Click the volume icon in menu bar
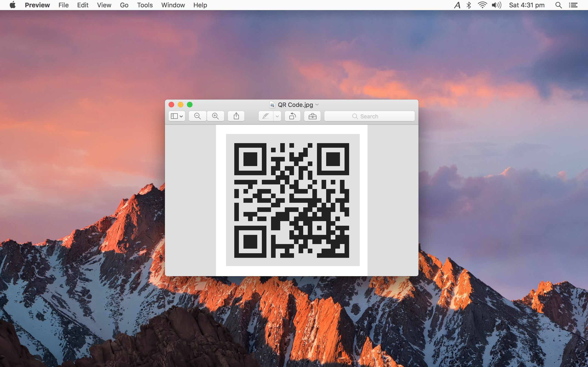This screenshot has height=367, width=588. [496, 5]
